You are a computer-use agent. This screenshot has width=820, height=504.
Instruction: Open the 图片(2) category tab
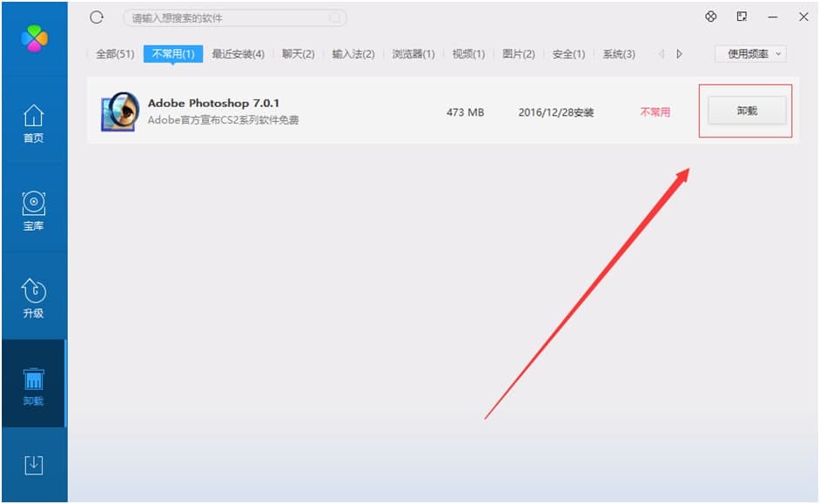[519, 54]
